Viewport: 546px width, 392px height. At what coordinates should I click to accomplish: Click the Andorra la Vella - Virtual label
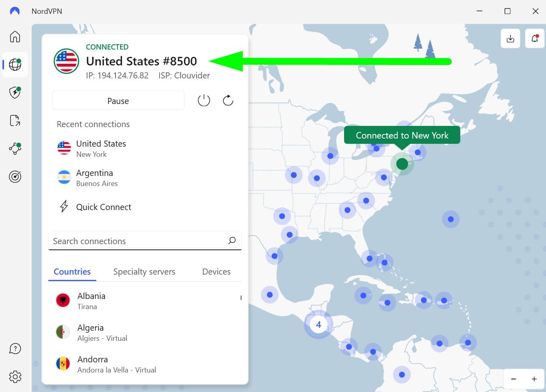tap(117, 370)
